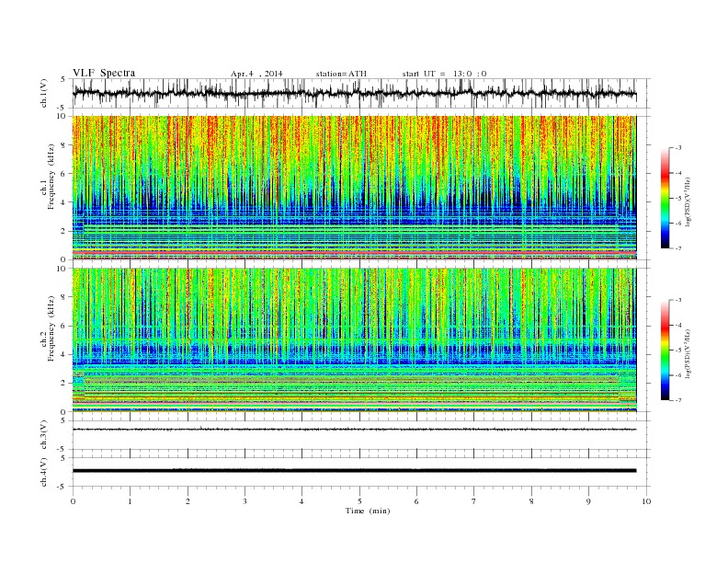Click the "9" tick on the time axis
Image resolution: width=728 pixels, height=563 pixels.
point(588,501)
